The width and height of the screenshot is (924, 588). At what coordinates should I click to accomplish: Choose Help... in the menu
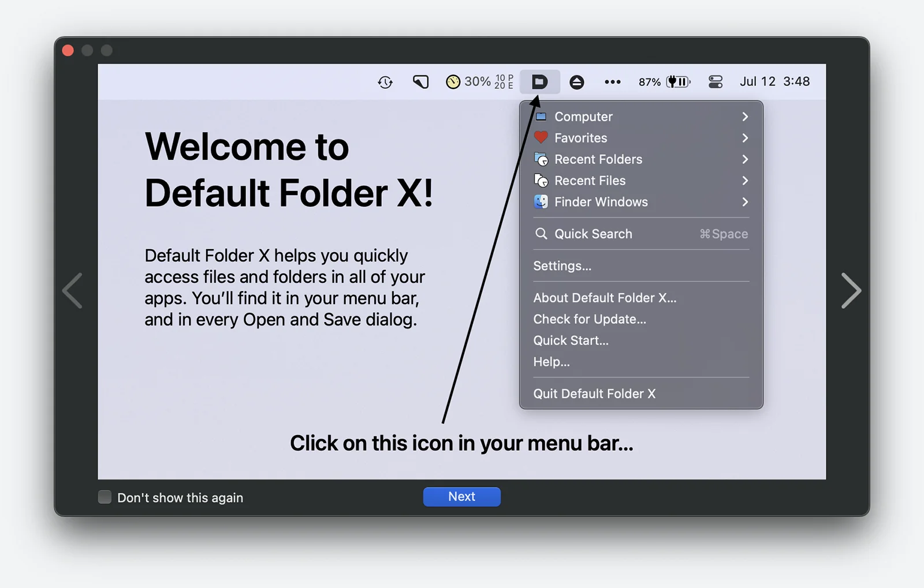[641, 362]
